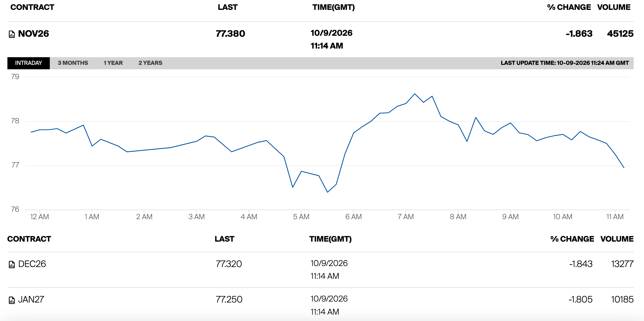Viewport: 644px width, 321px height.
Task: Click the 79 y-axis label
Action: pyautogui.click(x=15, y=77)
